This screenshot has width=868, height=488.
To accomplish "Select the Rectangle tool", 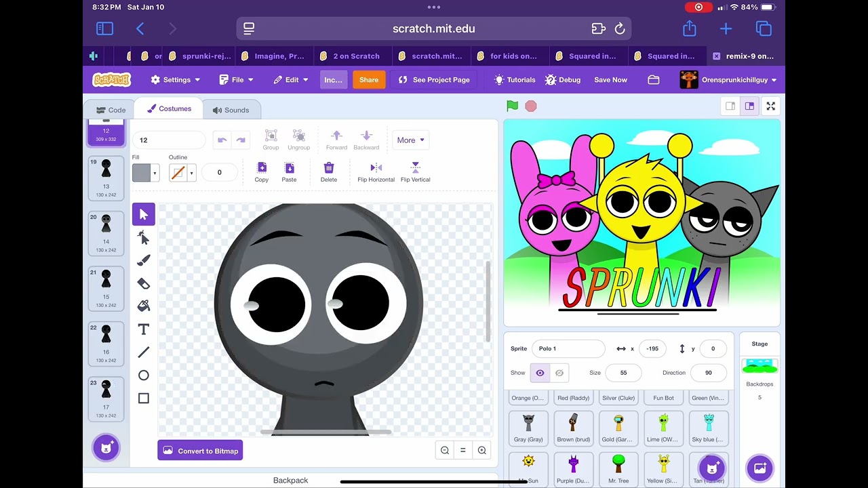I will (144, 399).
